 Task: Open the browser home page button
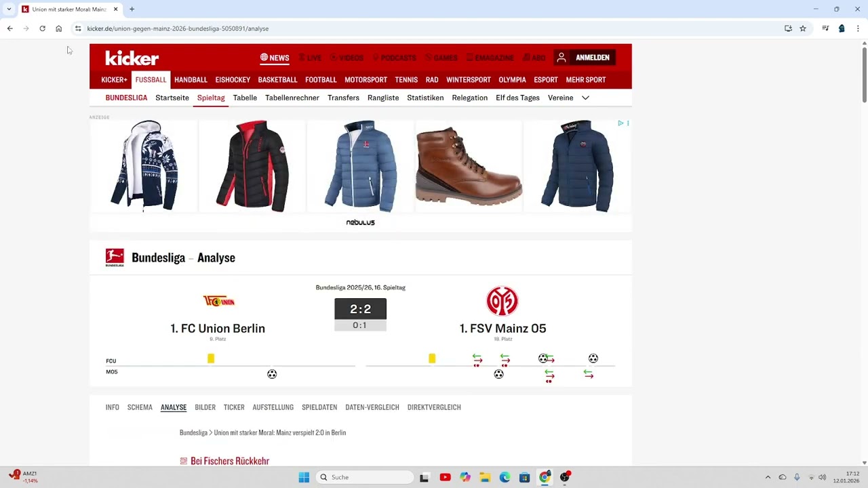click(58, 28)
